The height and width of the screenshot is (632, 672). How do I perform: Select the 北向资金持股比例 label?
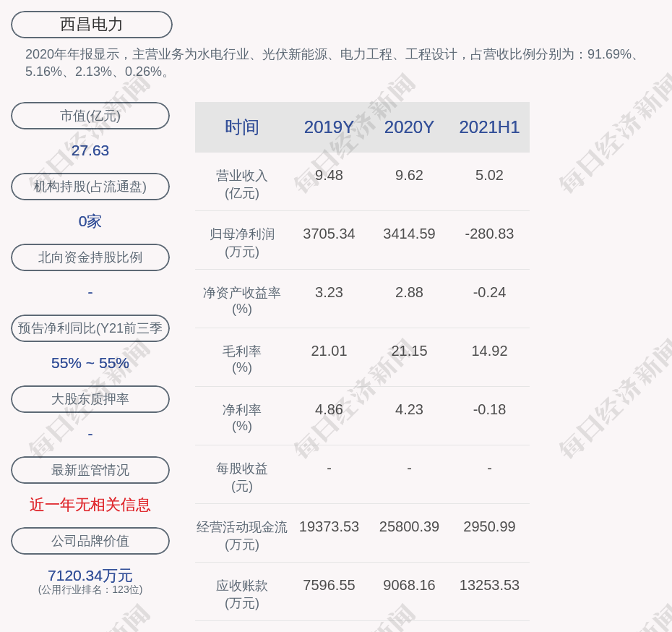[x=90, y=257]
